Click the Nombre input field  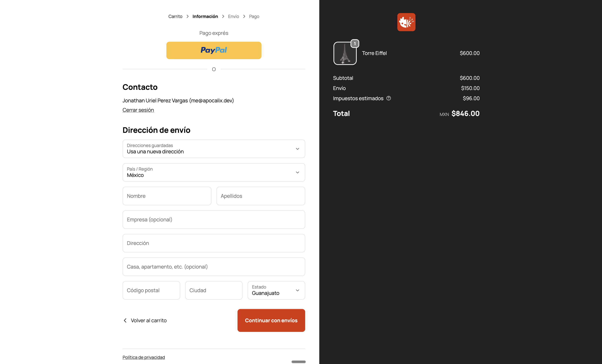point(167,196)
